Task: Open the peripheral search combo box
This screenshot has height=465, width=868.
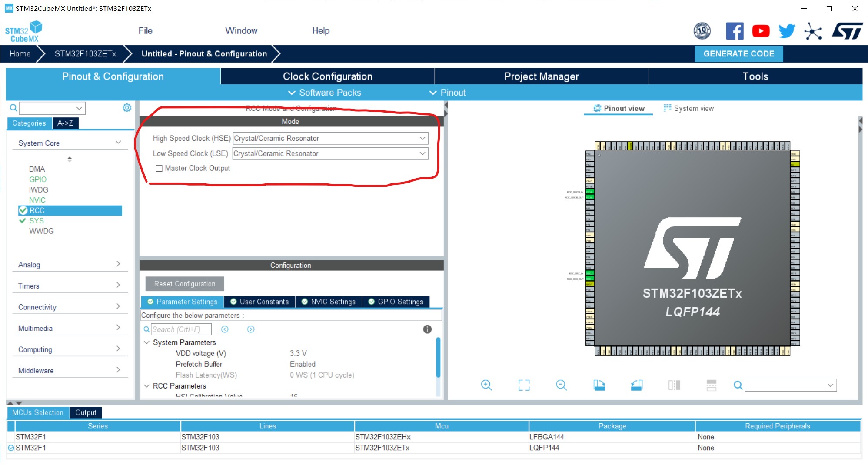Action: coord(52,108)
